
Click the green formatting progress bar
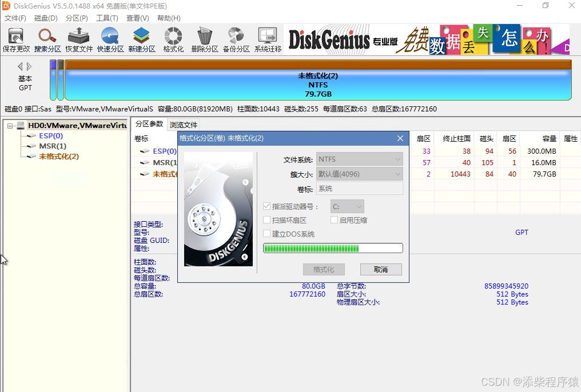(x=333, y=248)
